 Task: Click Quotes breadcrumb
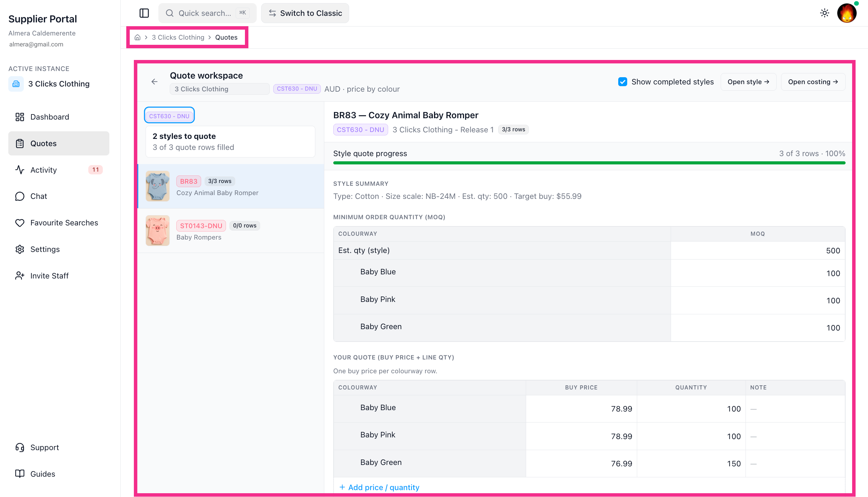pyautogui.click(x=226, y=37)
